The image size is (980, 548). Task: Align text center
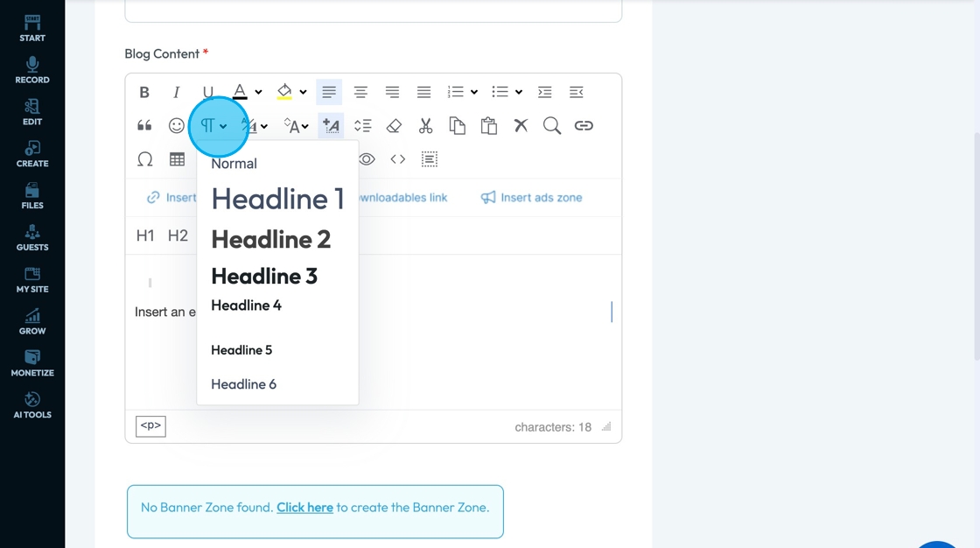360,93
